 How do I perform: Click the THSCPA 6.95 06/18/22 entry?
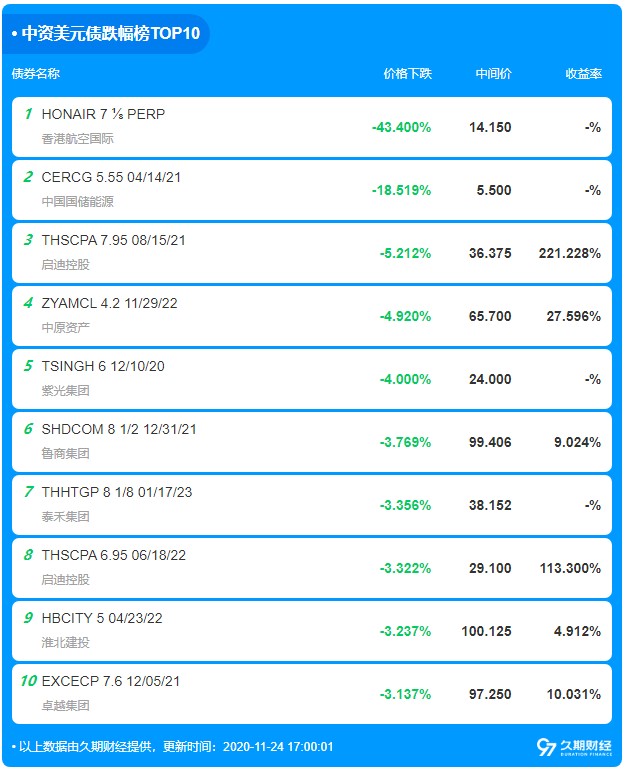coord(113,555)
